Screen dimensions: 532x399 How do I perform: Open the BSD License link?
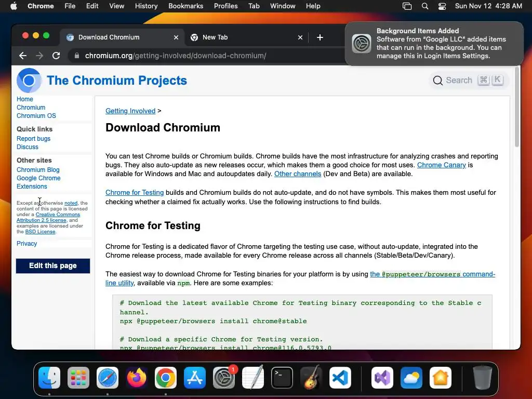pos(40,232)
